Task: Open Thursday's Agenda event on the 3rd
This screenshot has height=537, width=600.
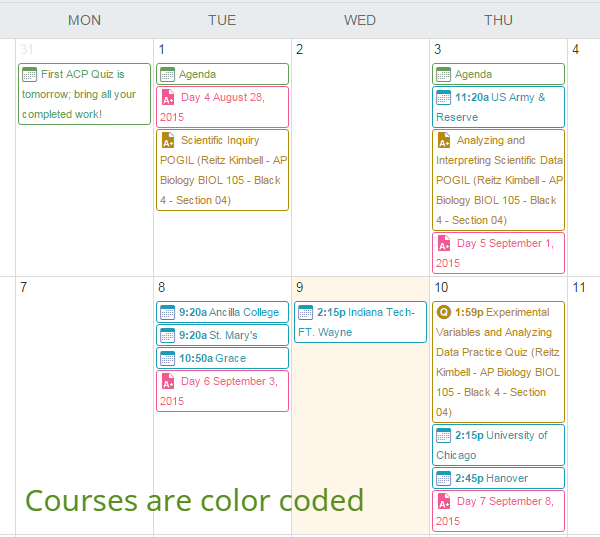Action: (x=498, y=74)
